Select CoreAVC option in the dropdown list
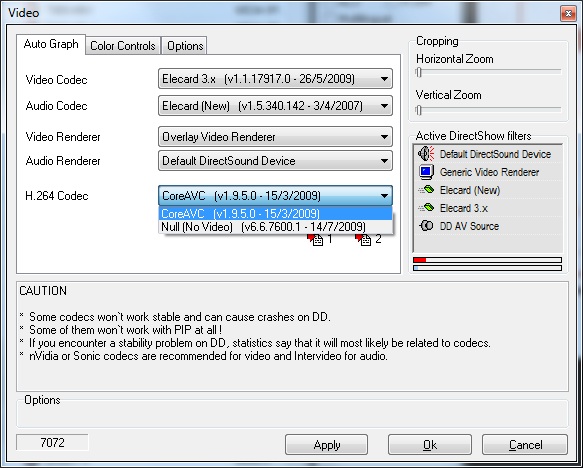Viewport: 583px width, 468px height. [275, 214]
